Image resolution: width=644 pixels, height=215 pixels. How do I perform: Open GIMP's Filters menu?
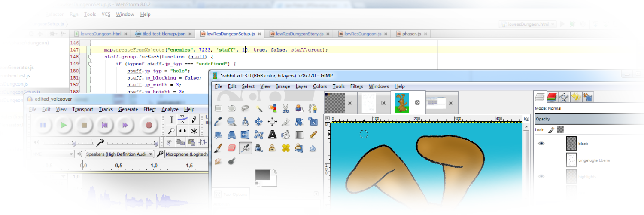click(356, 86)
